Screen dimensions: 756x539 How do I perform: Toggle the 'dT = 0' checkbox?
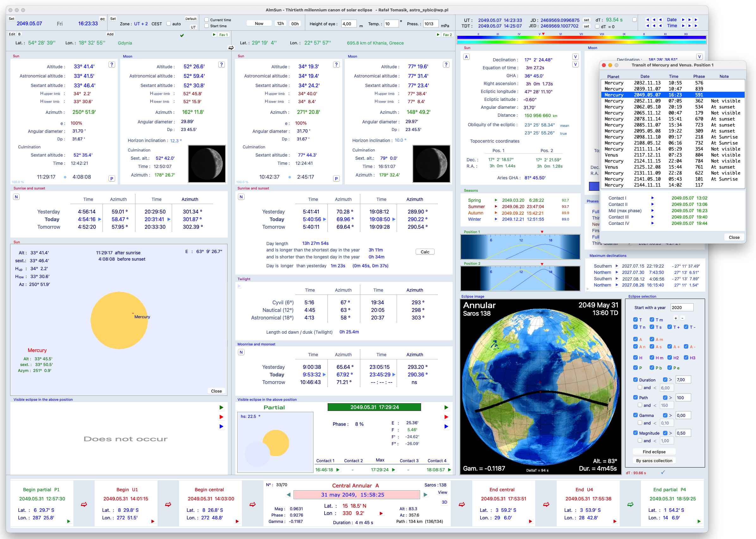[x=597, y=27]
